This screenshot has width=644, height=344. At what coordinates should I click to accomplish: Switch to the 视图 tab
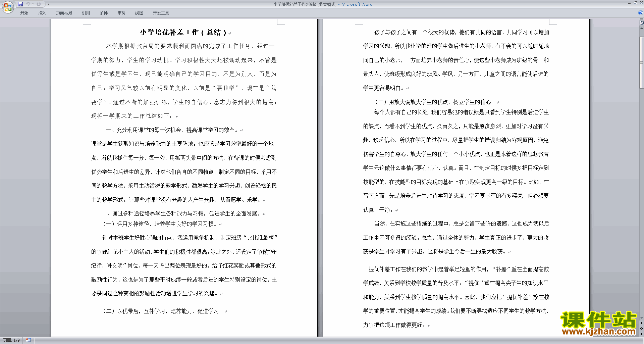tap(139, 13)
